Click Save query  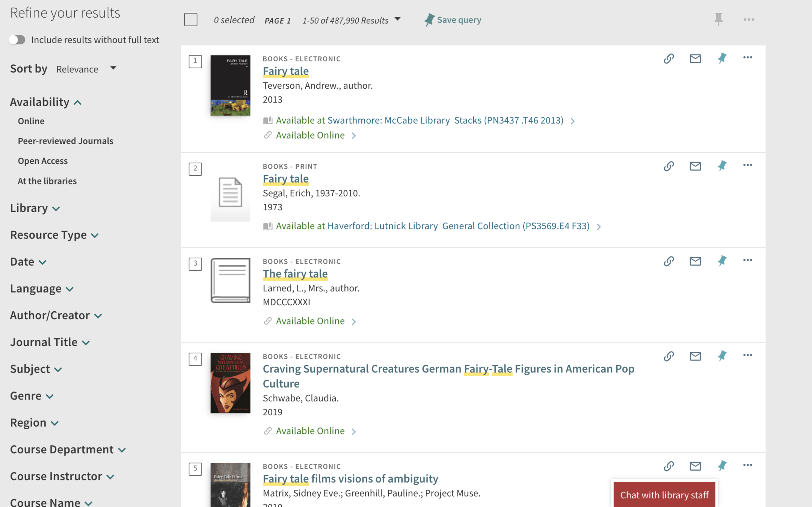(x=453, y=20)
